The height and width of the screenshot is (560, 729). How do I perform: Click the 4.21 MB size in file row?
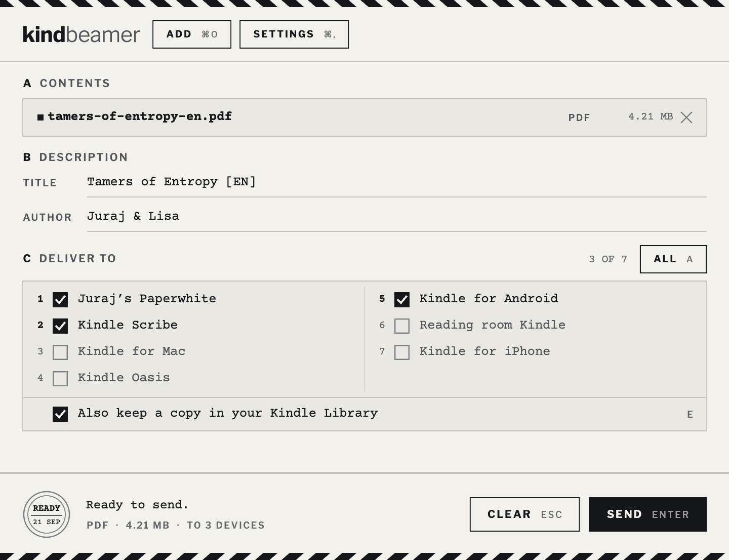pyautogui.click(x=651, y=116)
